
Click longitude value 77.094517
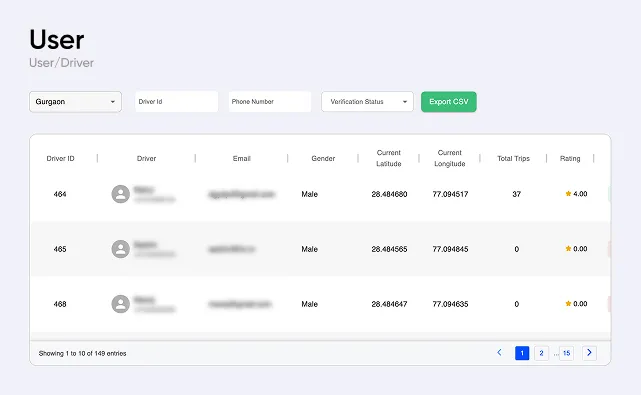coord(450,194)
